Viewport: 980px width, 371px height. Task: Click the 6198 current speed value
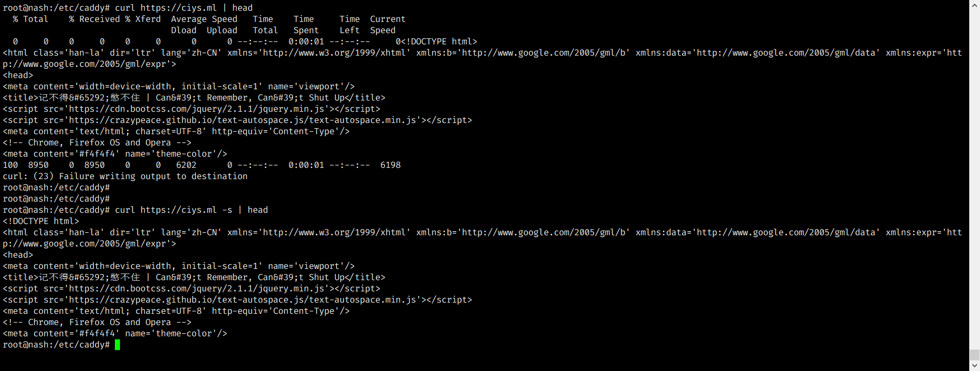[390, 165]
